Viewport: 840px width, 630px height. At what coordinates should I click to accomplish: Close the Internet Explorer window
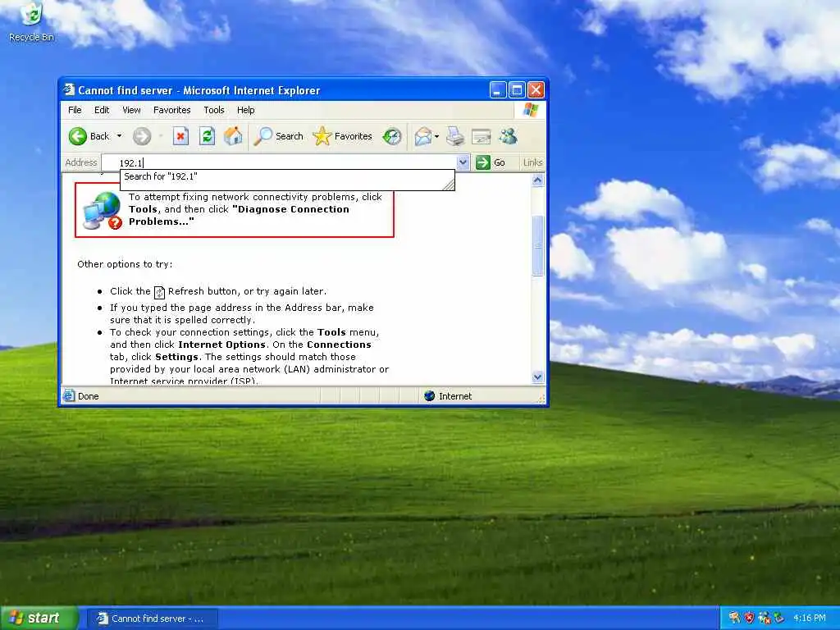coord(536,90)
